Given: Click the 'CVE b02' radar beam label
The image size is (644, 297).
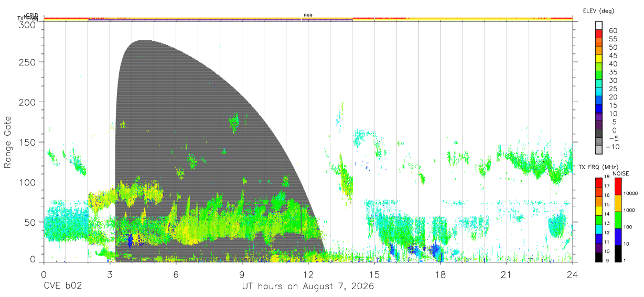Looking at the screenshot, I should [x=62, y=287].
